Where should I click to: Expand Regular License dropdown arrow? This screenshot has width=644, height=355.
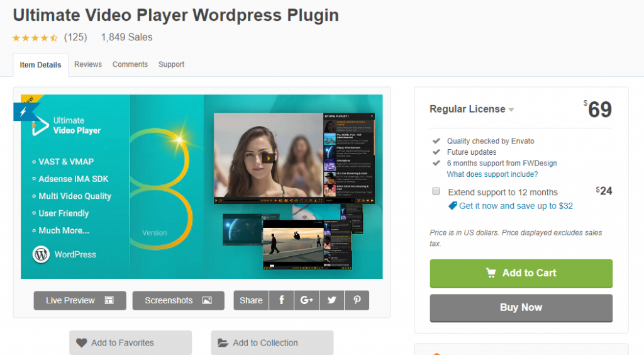point(511,110)
